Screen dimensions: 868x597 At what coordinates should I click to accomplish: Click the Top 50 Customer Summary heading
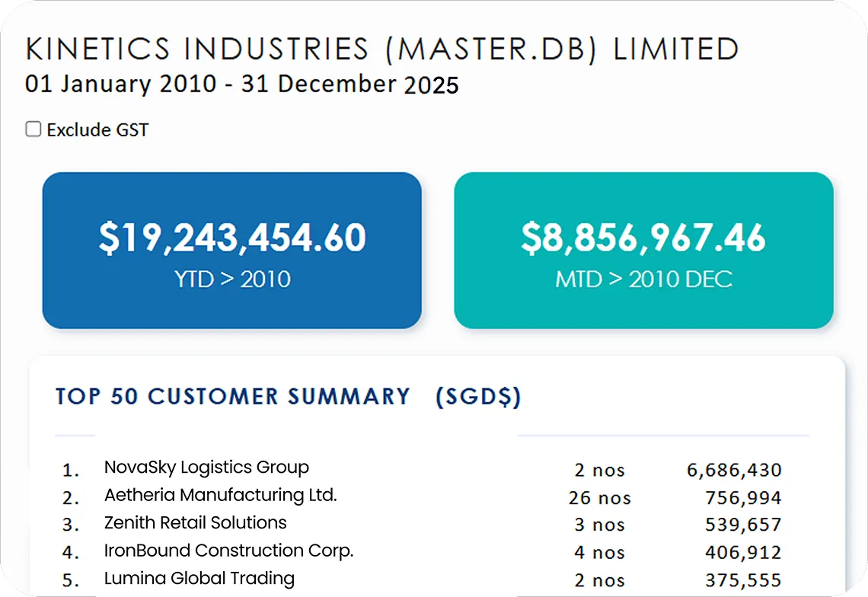(288, 397)
